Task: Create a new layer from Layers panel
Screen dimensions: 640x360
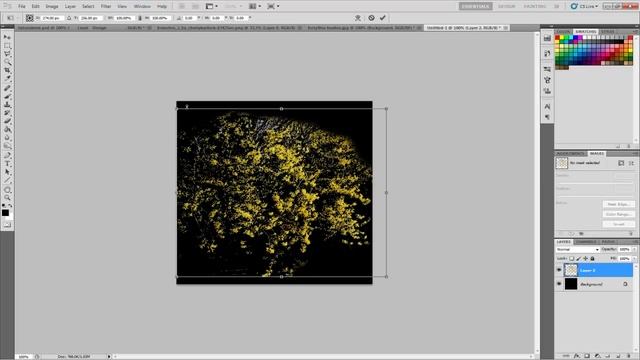Action: click(x=618, y=356)
